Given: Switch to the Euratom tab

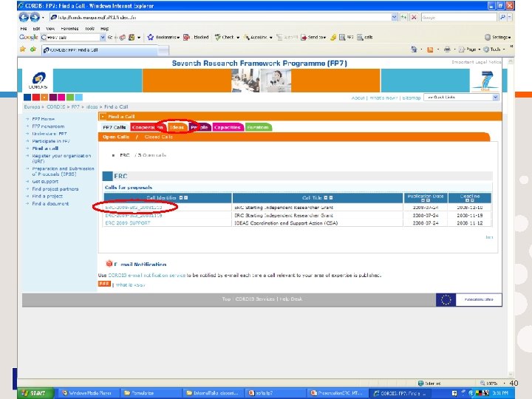Looking at the screenshot, I should click(x=258, y=127).
